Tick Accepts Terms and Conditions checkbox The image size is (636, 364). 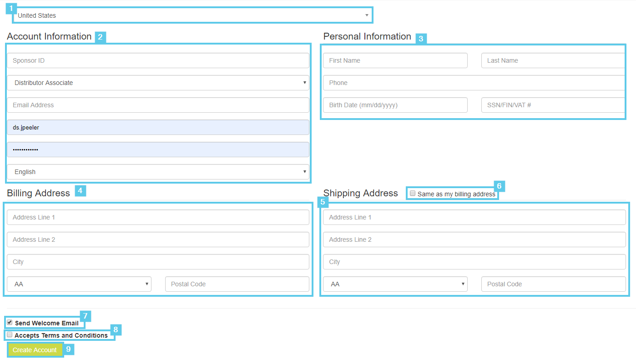[10, 334]
